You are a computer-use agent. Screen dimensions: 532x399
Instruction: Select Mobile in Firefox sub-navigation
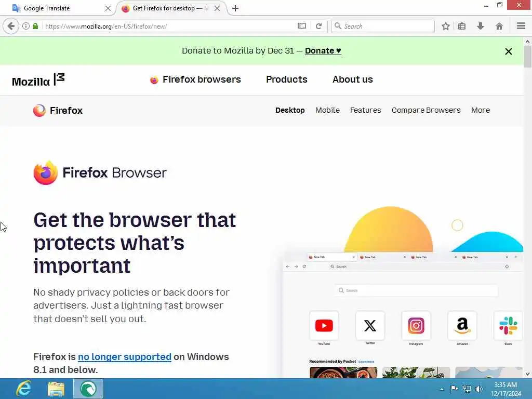(327, 110)
